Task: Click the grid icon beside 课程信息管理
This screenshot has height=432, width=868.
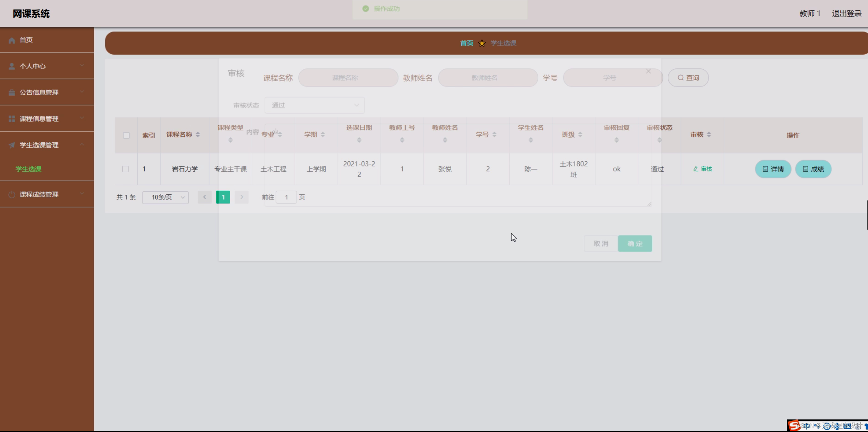Action: [11, 118]
